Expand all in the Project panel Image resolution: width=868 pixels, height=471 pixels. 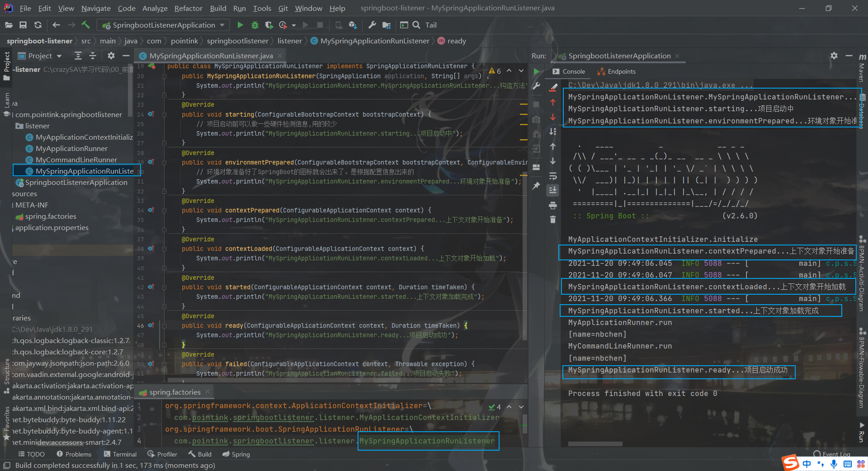(x=78, y=56)
